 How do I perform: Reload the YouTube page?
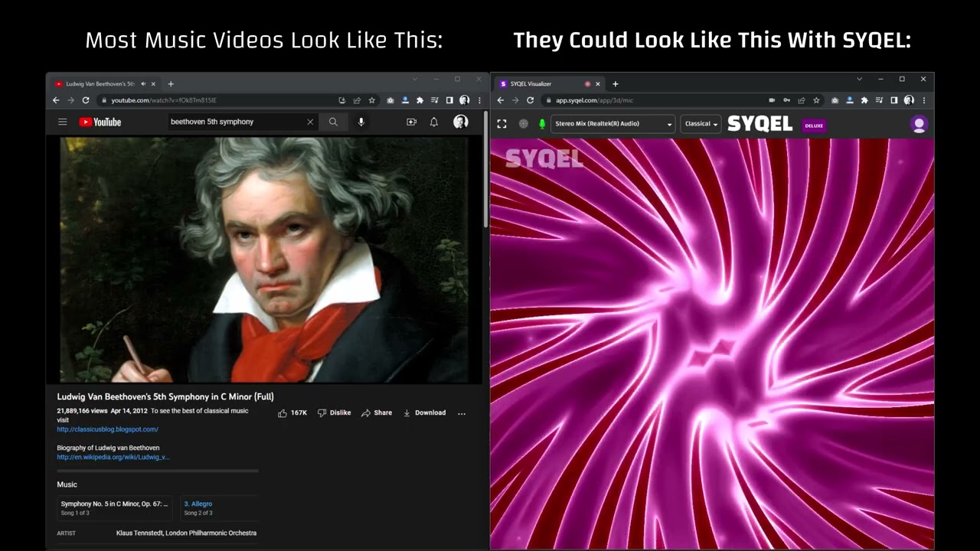86,100
